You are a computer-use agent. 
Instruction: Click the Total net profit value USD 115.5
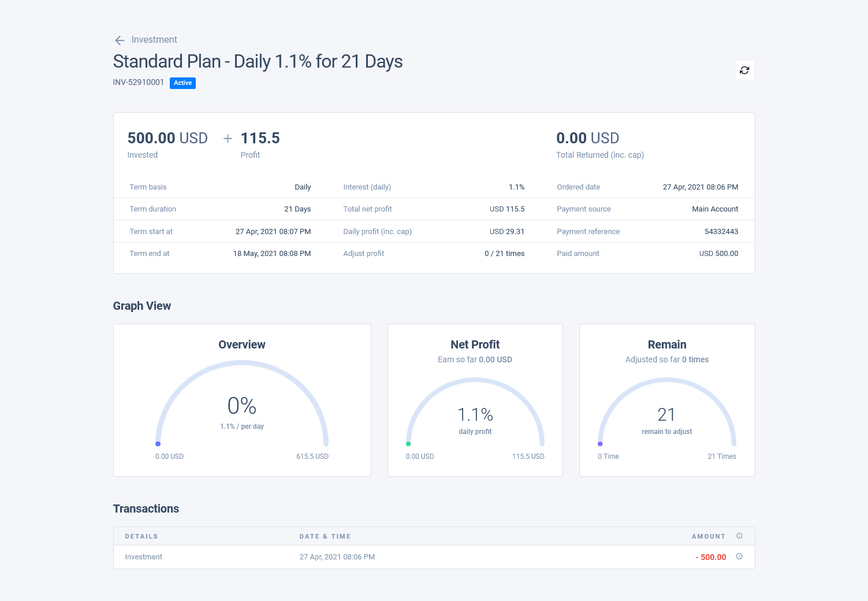click(x=507, y=209)
